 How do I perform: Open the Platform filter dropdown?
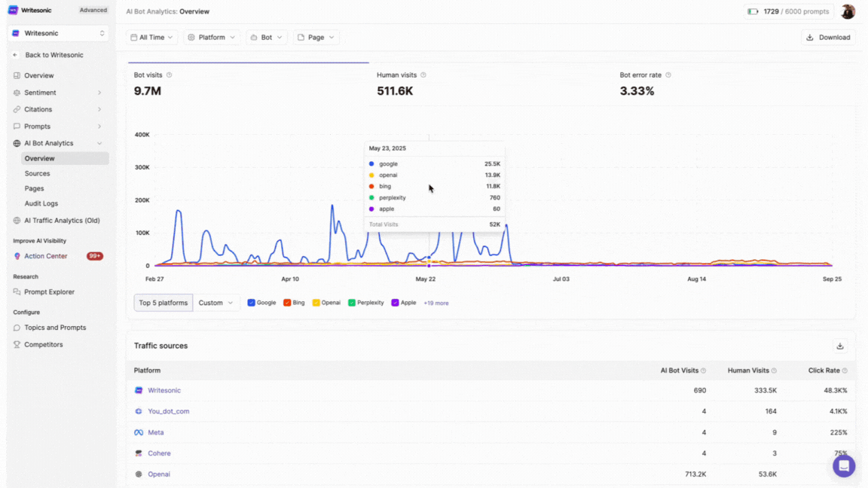pyautogui.click(x=212, y=37)
